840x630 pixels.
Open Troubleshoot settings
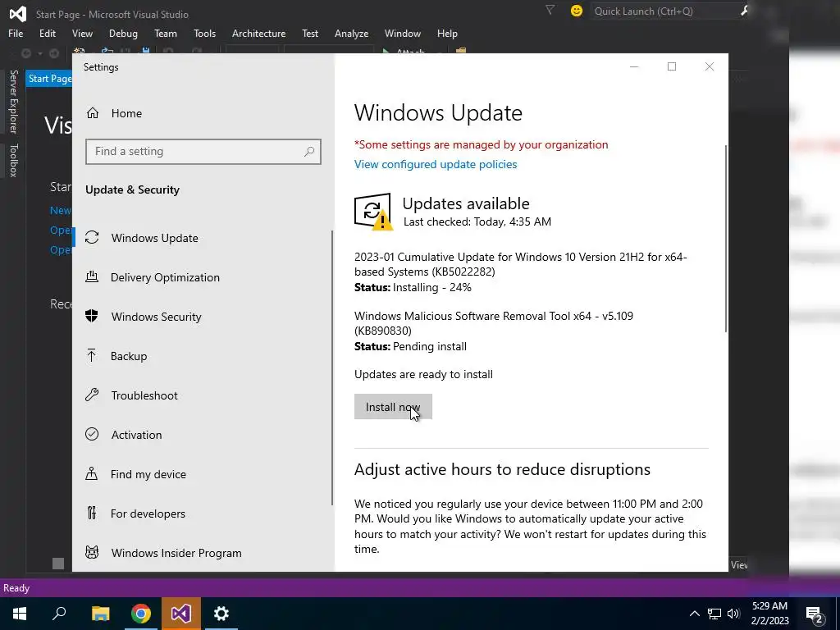[x=131, y=395]
